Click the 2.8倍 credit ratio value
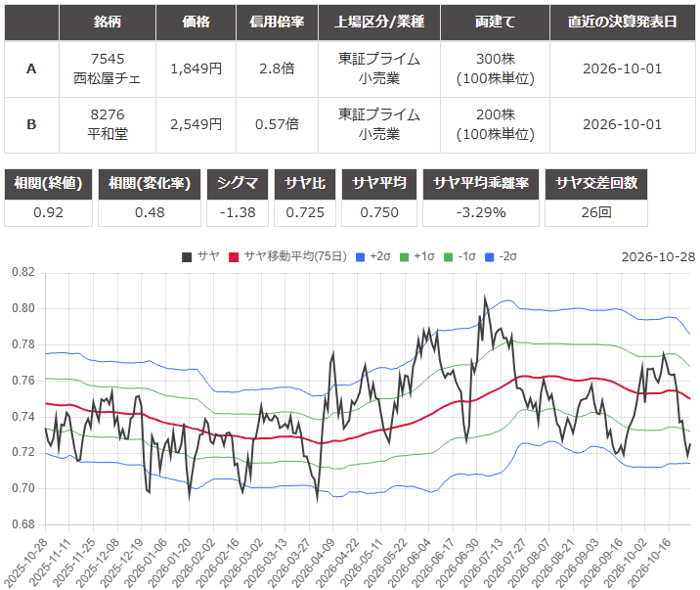This screenshot has width=700, height=590. (x=277, y=68)
